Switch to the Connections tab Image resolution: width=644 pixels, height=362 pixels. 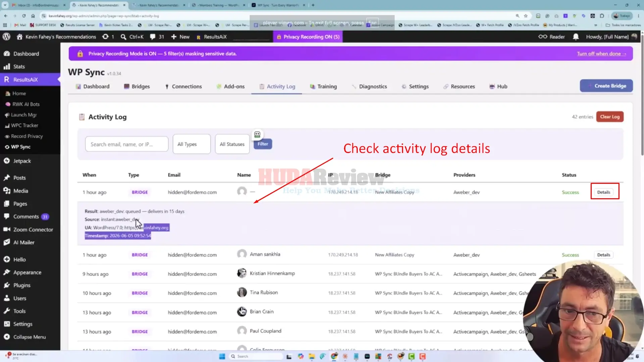tap(183, 87)
